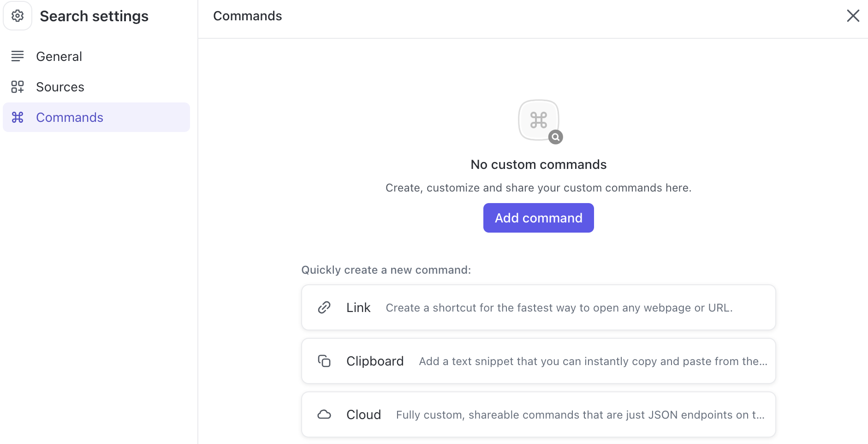Click the Quickly create a new command label

click(x=386, y=270)
